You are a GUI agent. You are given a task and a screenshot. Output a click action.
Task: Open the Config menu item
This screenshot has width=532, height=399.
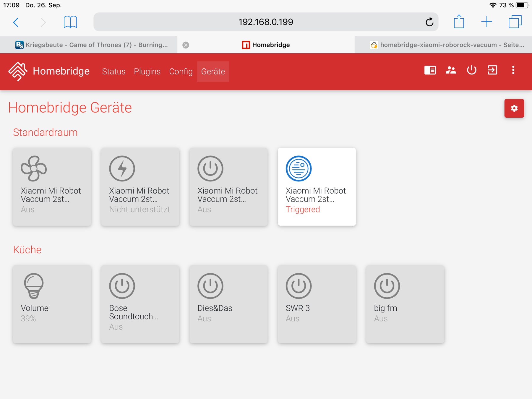click(181, 72)
